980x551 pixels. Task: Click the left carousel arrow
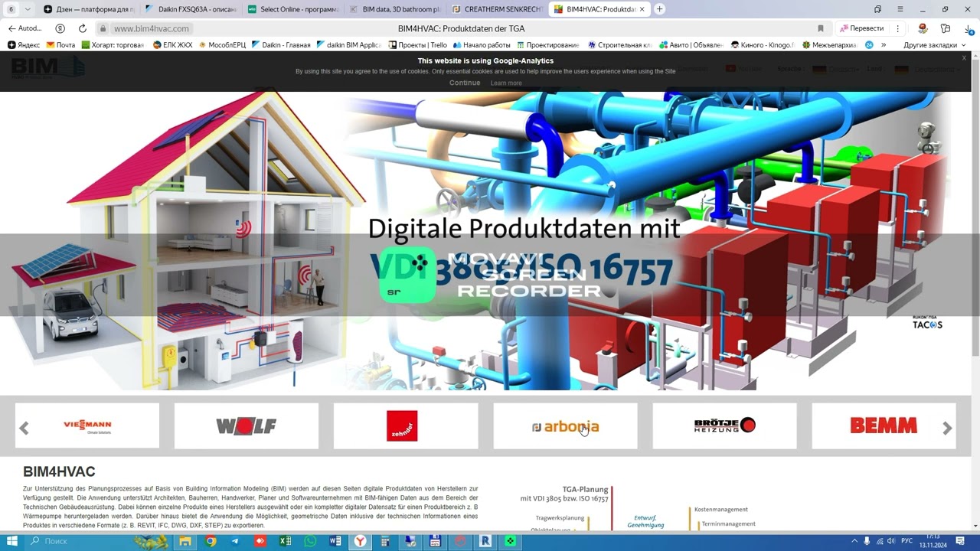pyautogui.click(x=24, y=428)
